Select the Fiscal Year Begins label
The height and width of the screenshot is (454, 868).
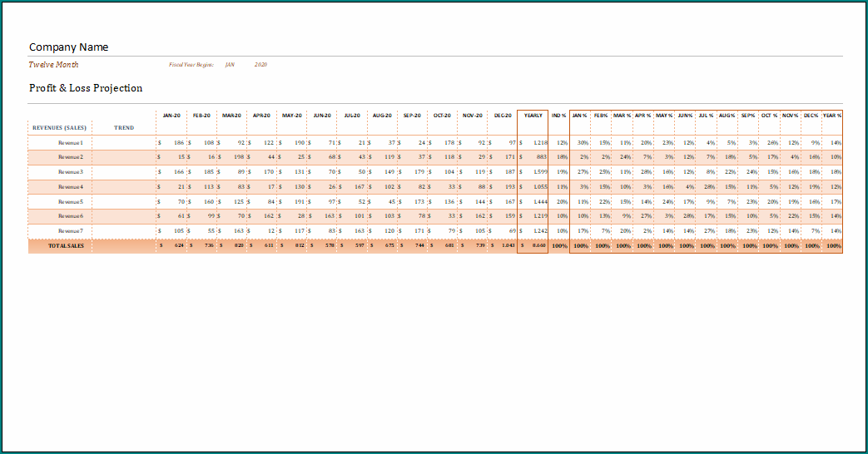coord(191,65)
